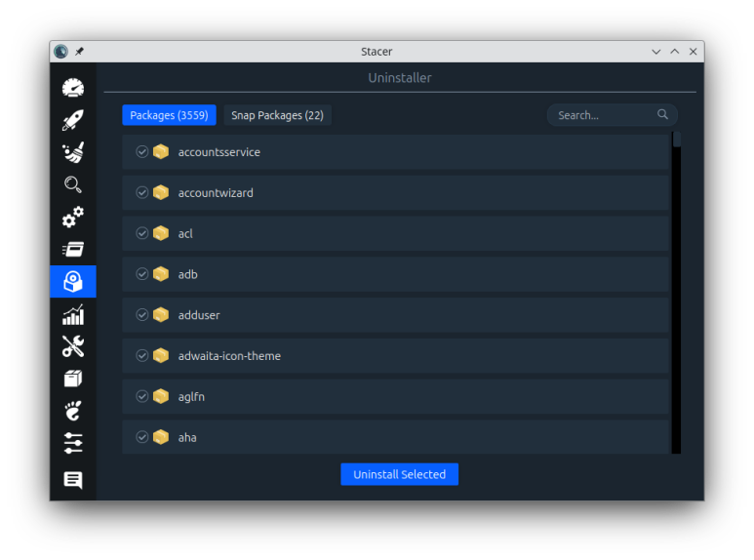Click the package icon beside aglfn
754x560 pixels.
point(161,396)
